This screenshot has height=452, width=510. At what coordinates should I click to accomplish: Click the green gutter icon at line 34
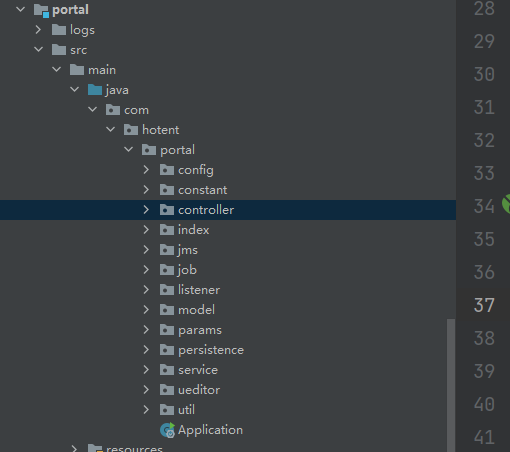tap(506, 204)
